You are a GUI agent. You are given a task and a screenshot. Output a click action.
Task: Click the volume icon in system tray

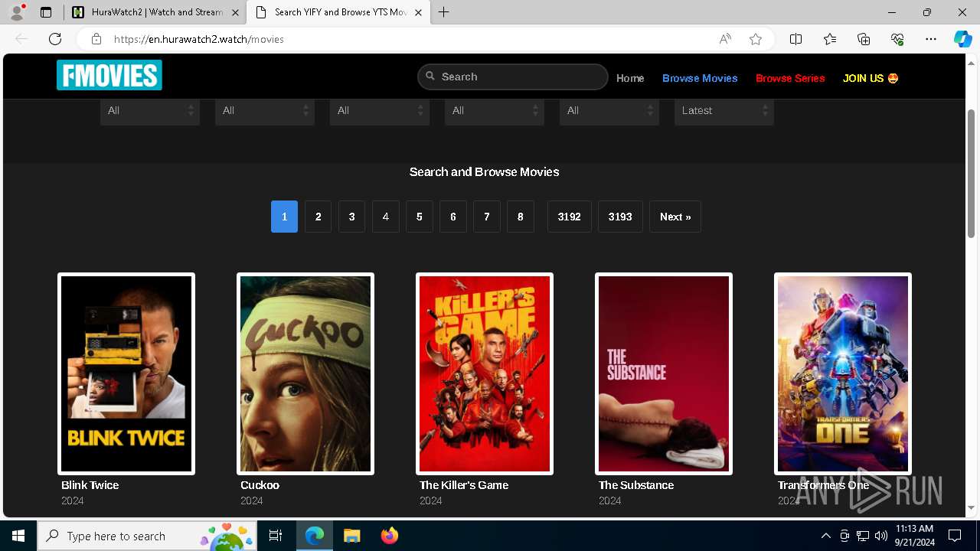pos(881,536)
